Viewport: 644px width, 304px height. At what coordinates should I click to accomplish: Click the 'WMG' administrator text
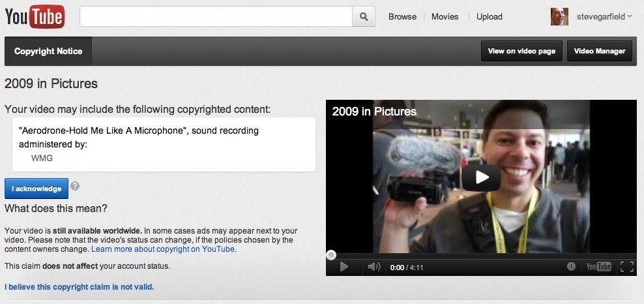[42, 158]
